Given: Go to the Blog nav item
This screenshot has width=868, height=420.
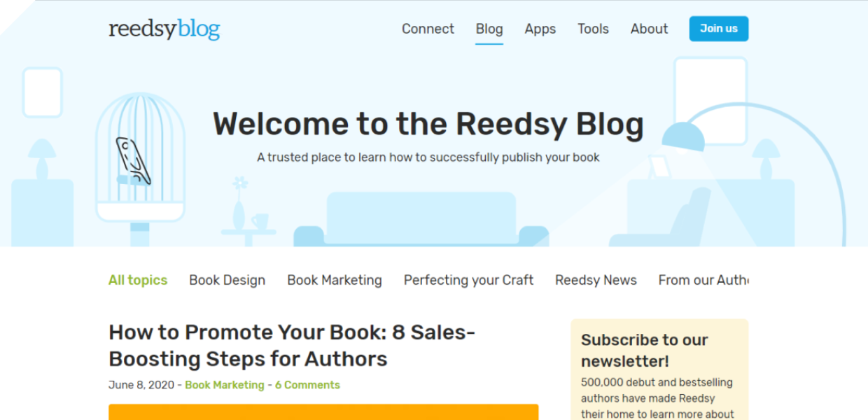Looking at the screenshot, I should (x=489, y=29).
